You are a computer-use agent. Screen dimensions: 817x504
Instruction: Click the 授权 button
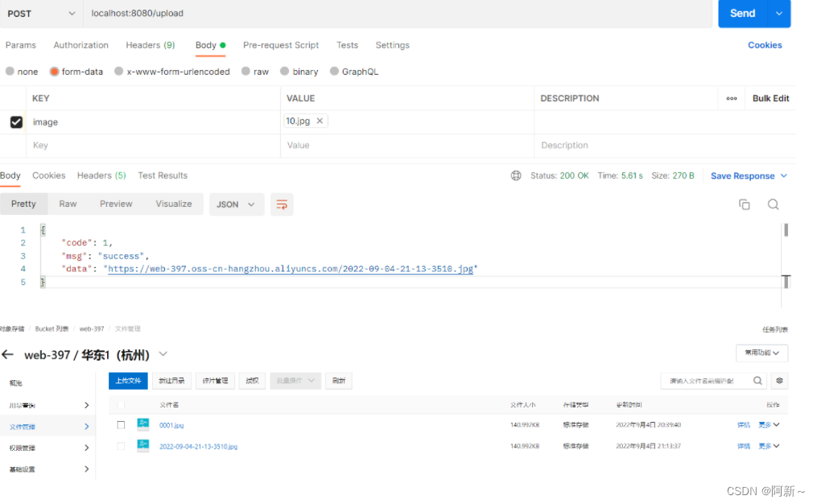[x=252, y=381]
